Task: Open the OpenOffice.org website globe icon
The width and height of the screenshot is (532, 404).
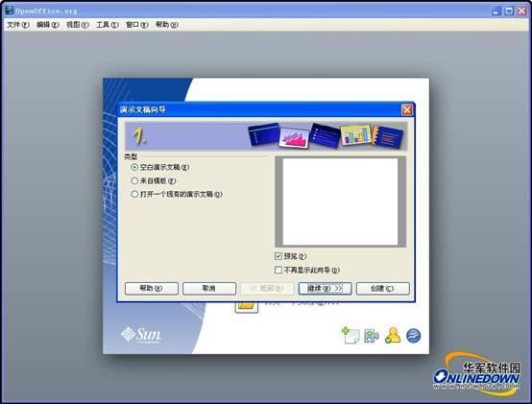Action: tap(414, 336)
